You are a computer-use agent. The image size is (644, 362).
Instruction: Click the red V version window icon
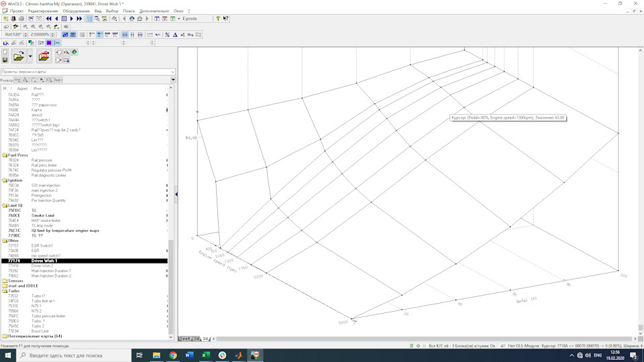click(165, 19)
